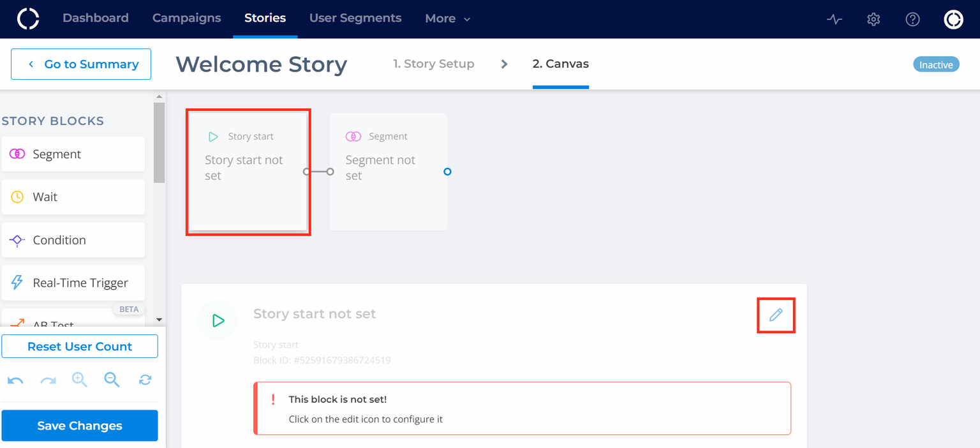The width and height of the screenshot is (980, 448).
Task: Select the Real-Time Trigger story block
Action: [73, 283]
